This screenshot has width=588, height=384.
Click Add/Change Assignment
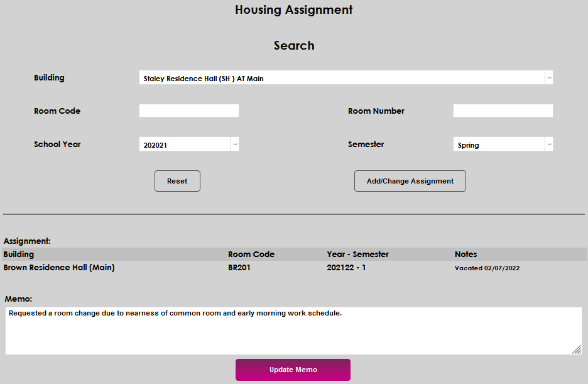(x=410, y=180)
